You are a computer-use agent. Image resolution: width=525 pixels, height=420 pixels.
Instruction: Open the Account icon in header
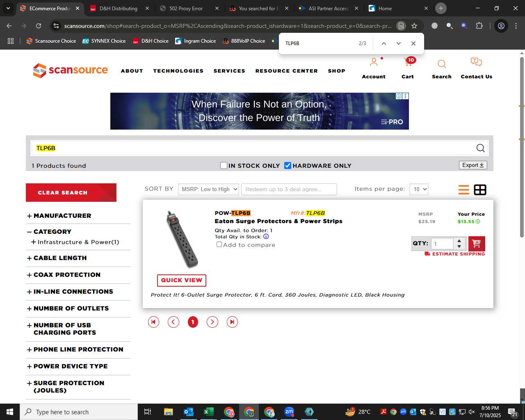[x=374, y=63]
